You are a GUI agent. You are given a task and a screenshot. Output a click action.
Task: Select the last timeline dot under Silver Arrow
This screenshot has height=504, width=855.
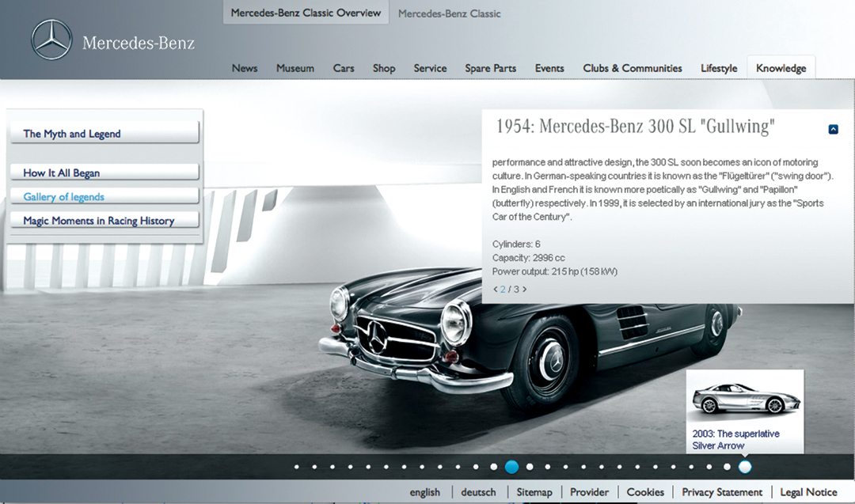point(745,467)
